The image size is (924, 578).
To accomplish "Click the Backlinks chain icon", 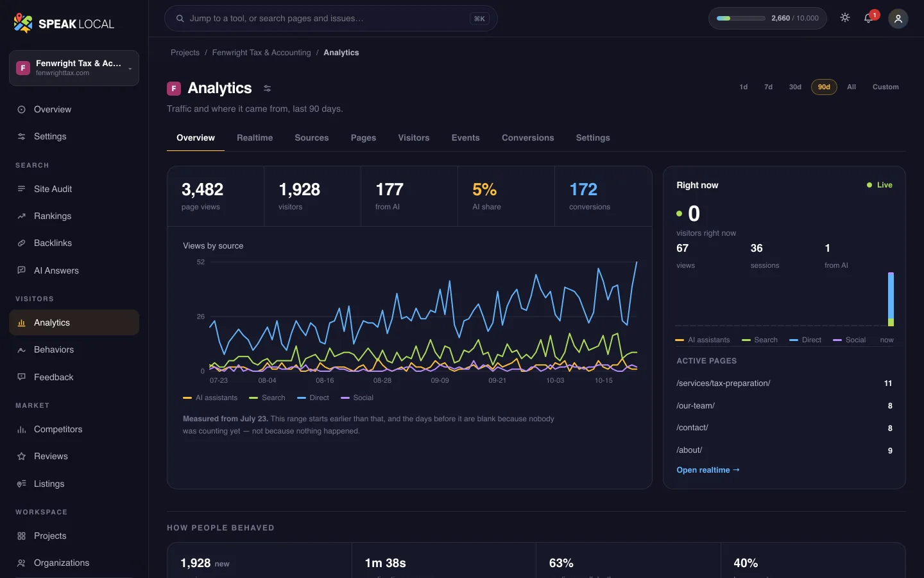I will click(x=21, y=243).
